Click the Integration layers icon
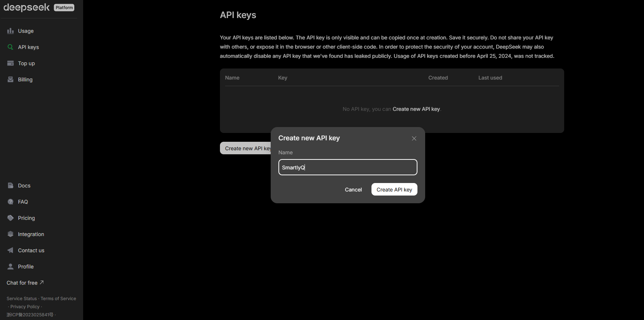 pyautogui.click(x=10, y=234)
